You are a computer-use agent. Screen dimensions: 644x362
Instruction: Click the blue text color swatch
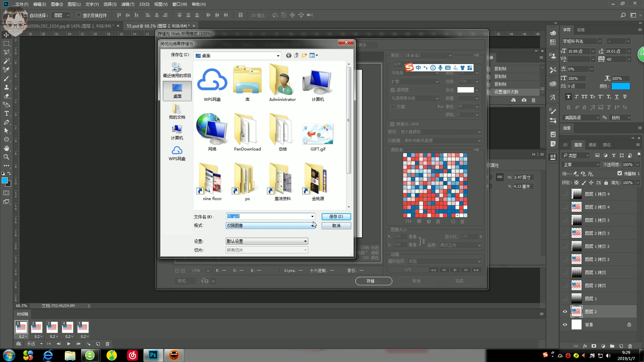coord(621,86)
